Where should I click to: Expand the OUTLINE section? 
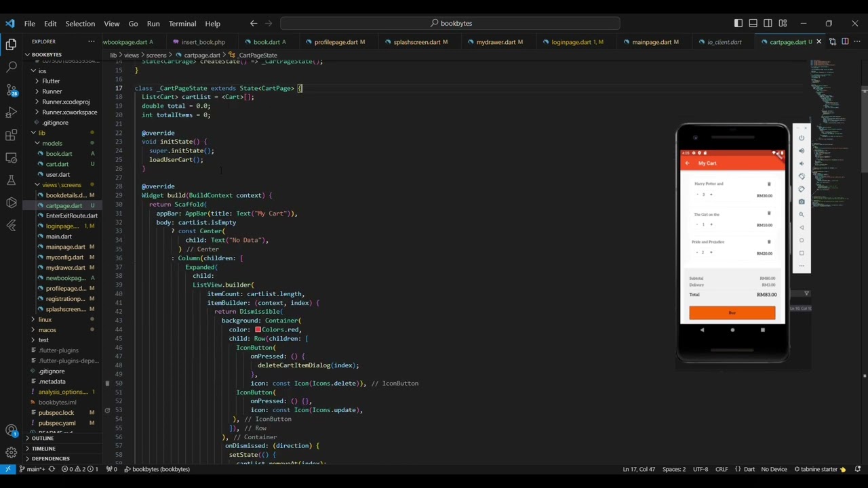pyautogui.click(x=63, y=439)
